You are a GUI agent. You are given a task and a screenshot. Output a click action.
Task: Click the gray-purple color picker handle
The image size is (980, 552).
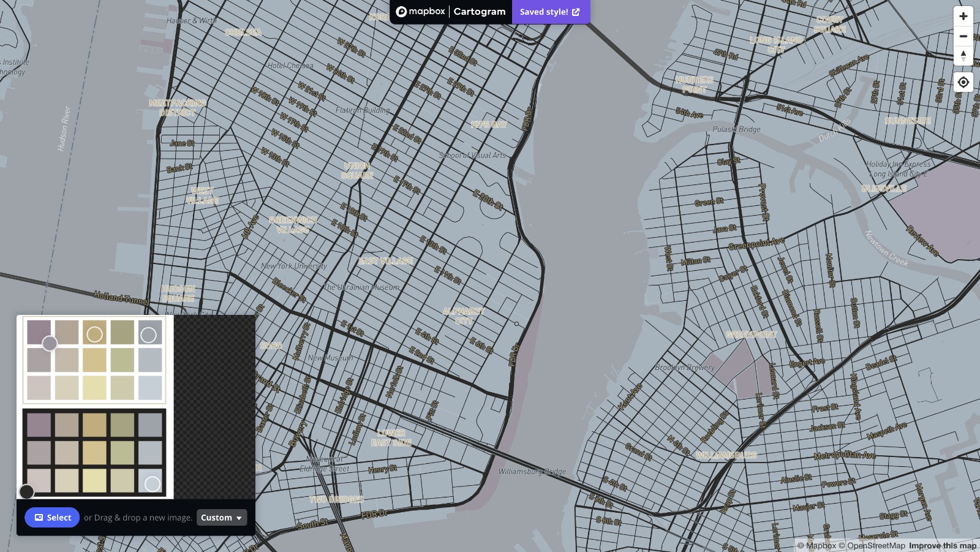(50, 343)
